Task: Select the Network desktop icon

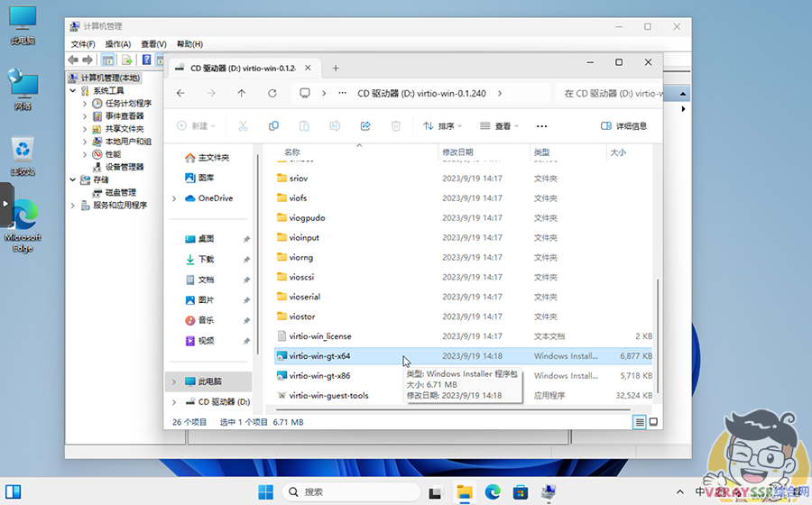Action: (23, 90)
